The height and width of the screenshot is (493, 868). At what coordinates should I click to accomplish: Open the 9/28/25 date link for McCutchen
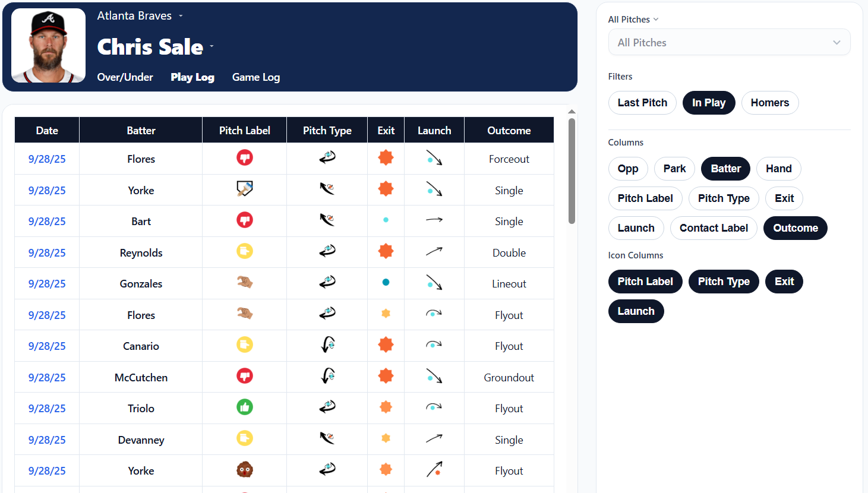click(x=47, y=378)
